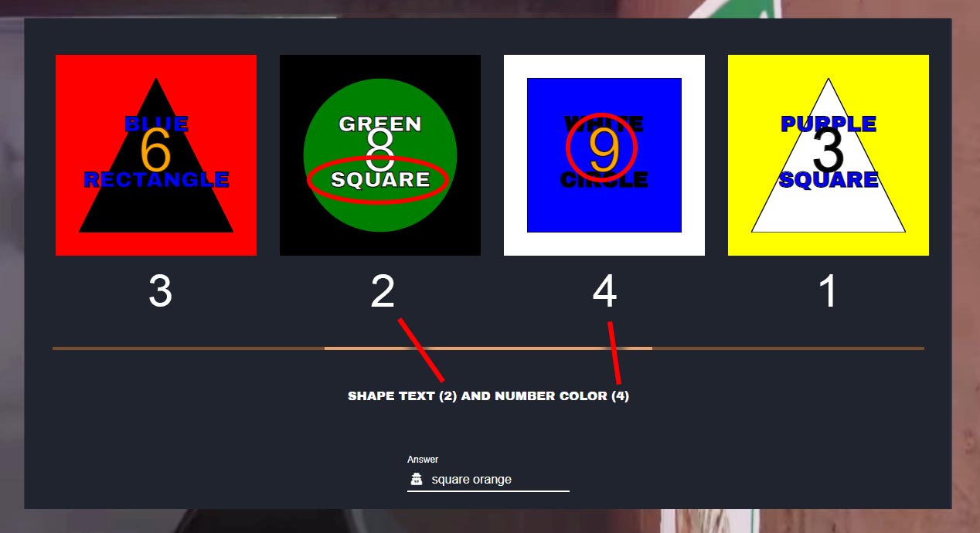
Task: Click the circled SQUARE text in green circle
Action: point(380,180)
